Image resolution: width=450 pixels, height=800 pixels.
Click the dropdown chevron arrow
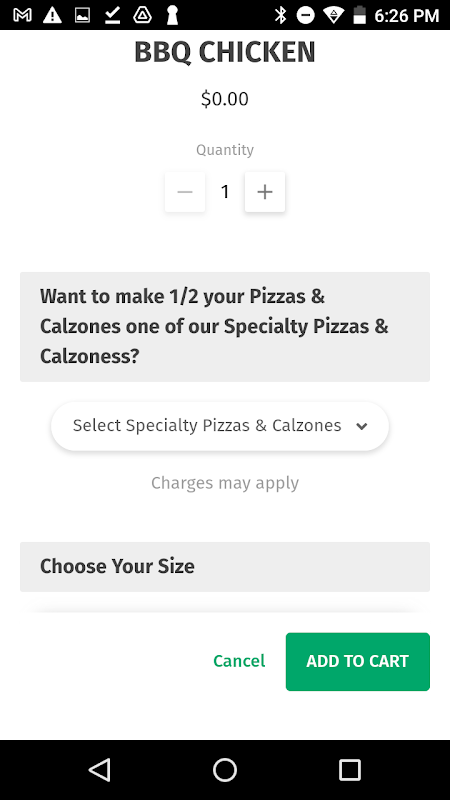362,427
